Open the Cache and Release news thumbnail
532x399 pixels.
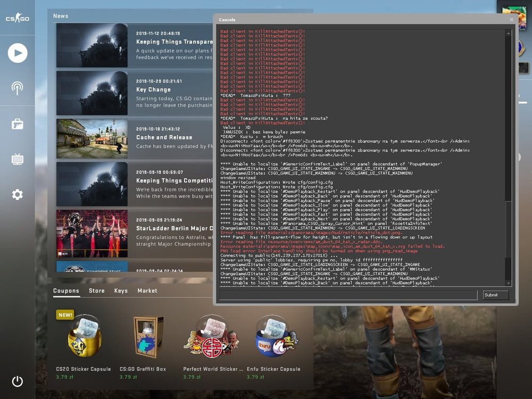point(92,138)
